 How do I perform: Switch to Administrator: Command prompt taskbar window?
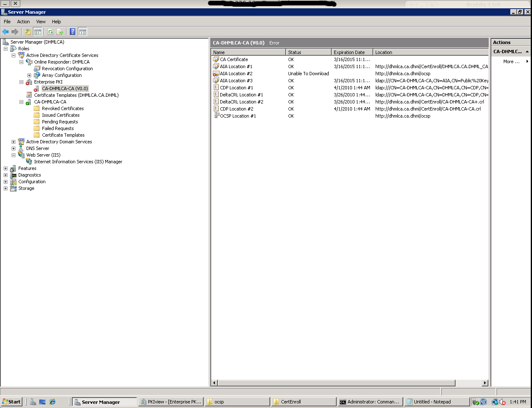[370, 402]
